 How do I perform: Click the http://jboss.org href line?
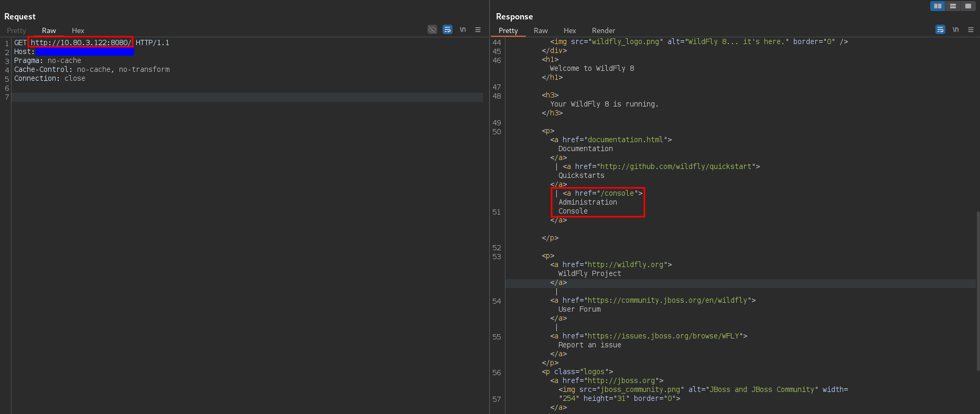(607, 380)
